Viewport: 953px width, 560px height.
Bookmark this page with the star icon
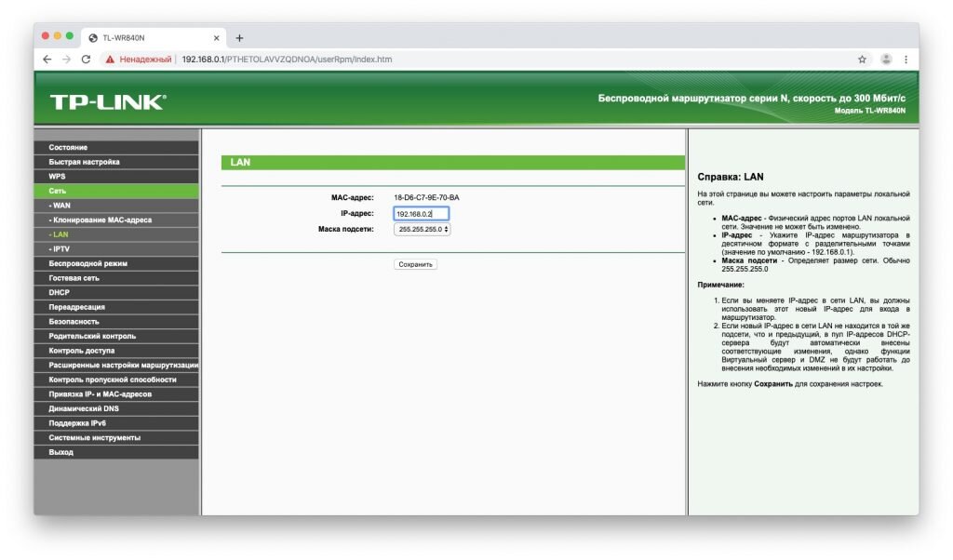point(862,59)
